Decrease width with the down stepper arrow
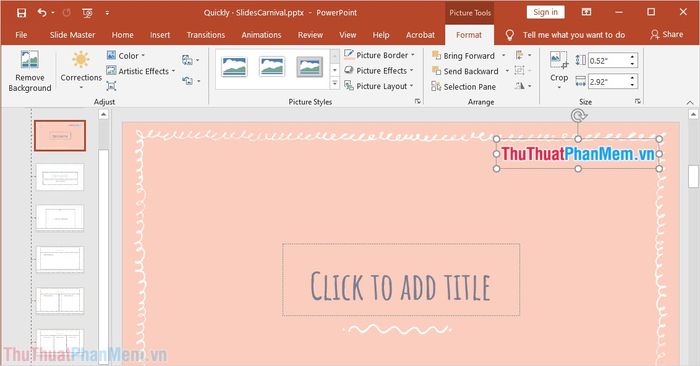700x366 pixels. (633, 85)
